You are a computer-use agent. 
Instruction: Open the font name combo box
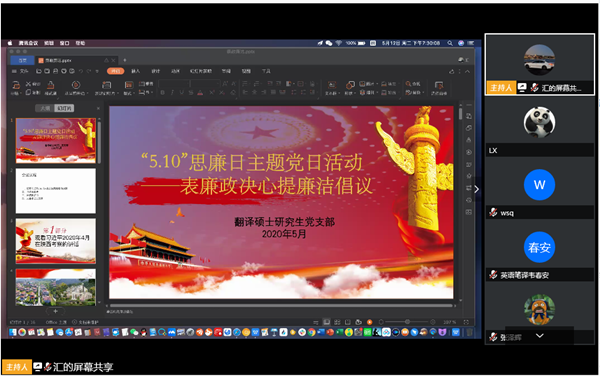(174, 83)
